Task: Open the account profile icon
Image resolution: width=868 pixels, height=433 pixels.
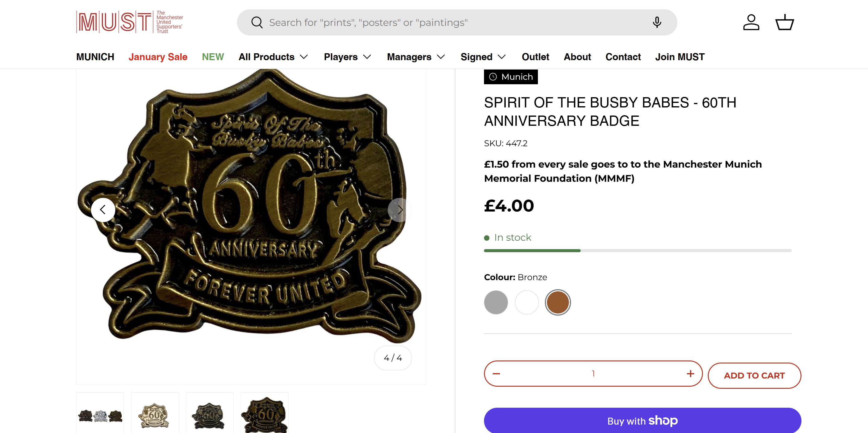Action: (x=751, y=23)
